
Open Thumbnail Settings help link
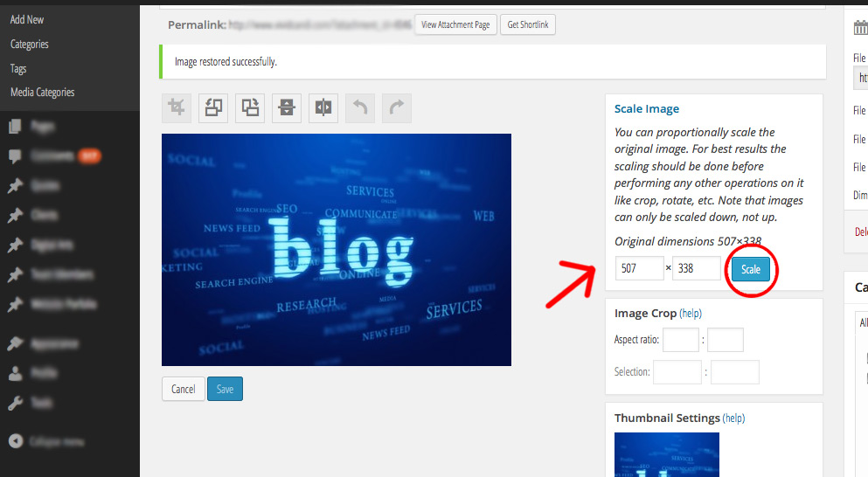[733, 418]
